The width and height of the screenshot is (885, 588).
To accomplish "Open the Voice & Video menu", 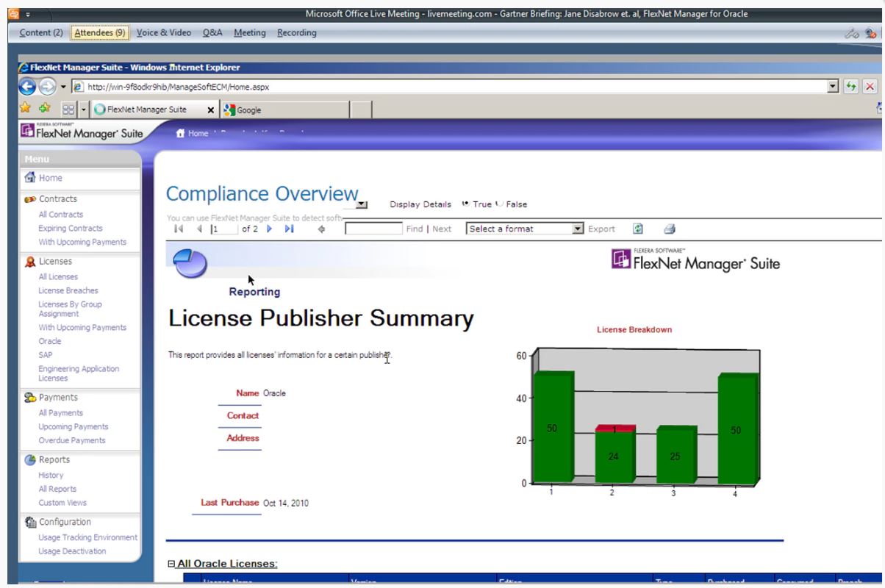I will (164, 32).
